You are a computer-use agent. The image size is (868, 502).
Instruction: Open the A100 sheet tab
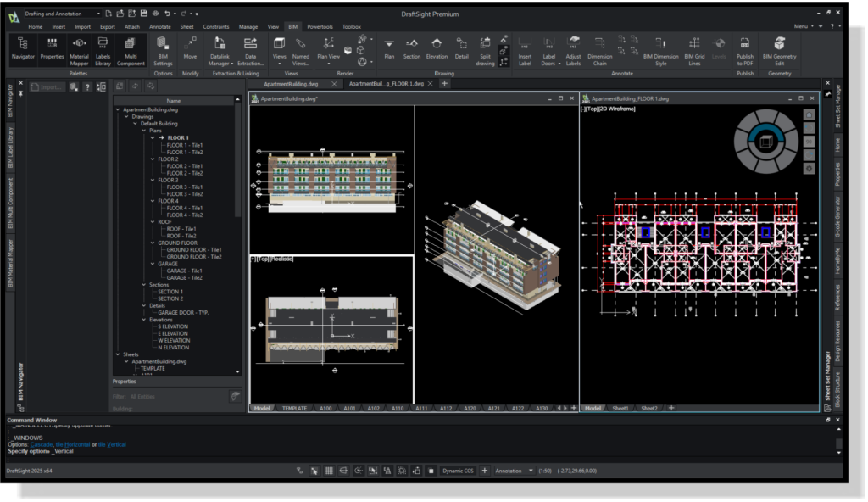(325, 408)
